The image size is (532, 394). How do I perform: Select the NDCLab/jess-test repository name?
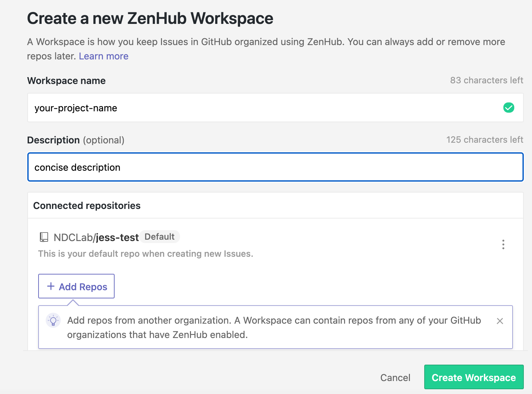coord(96,237)
